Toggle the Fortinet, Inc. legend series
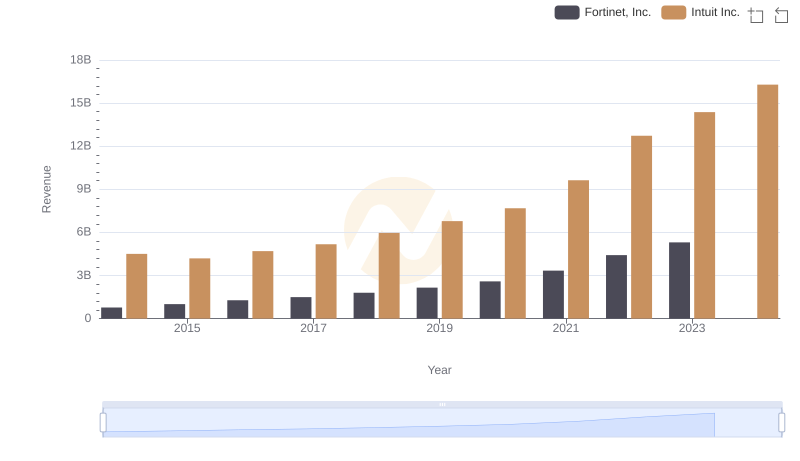800x461 pixels. (603, 12)
